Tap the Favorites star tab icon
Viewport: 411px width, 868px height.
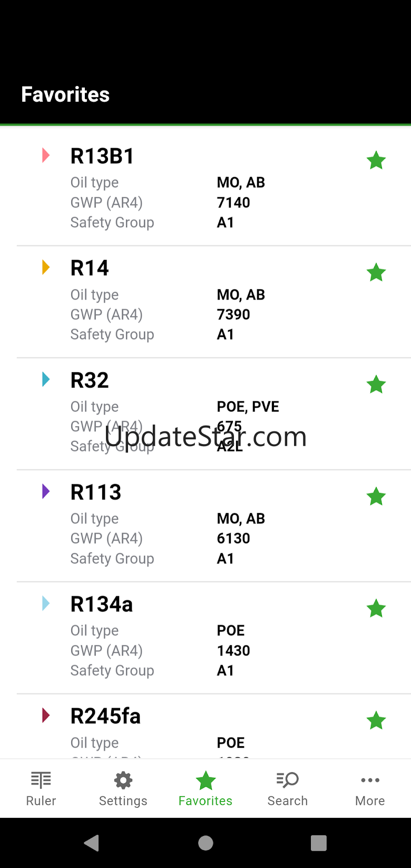[205, 780]
